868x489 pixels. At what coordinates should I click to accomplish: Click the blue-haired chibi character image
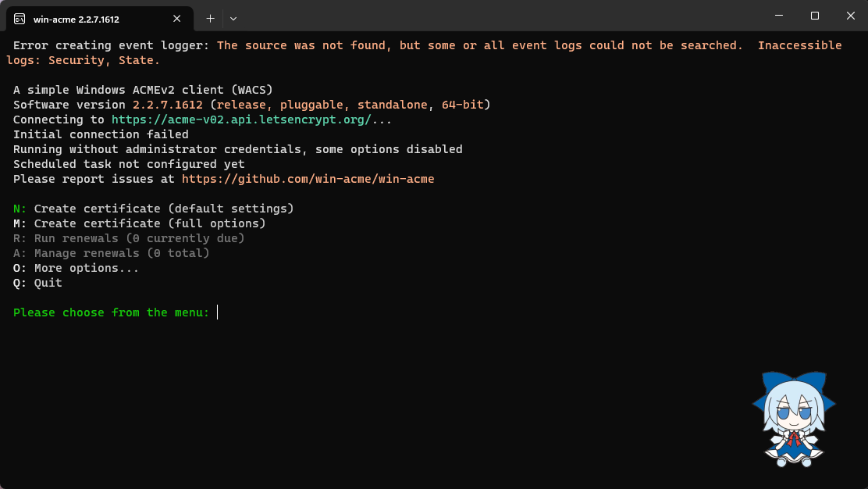[x=793, y=418]
